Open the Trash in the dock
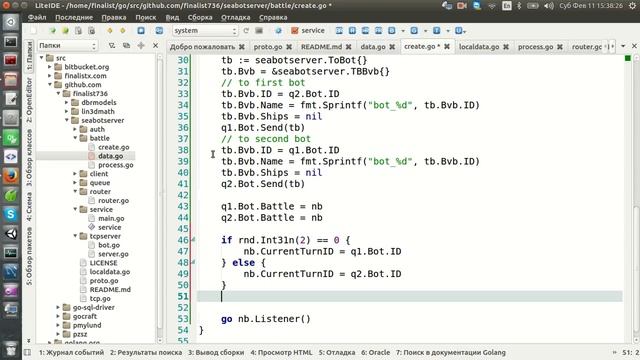 (11, 348)
